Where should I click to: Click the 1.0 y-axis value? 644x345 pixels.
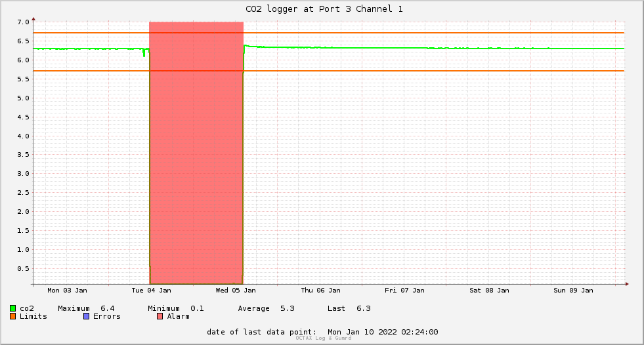click(24, 250)
